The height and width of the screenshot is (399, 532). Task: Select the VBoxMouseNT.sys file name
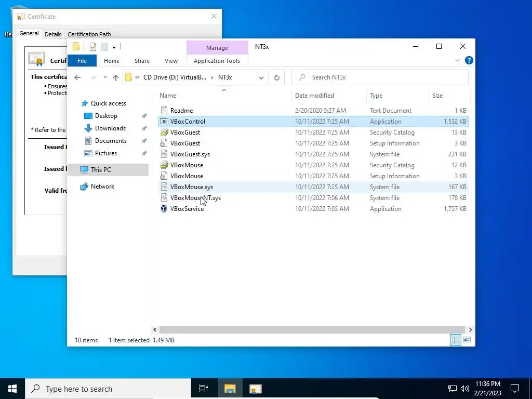pos(195,198)
